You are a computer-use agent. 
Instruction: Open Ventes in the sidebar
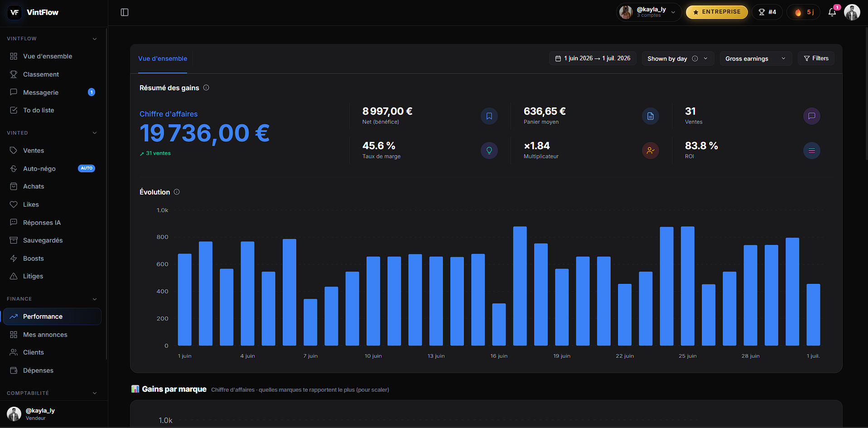point(52,151)
